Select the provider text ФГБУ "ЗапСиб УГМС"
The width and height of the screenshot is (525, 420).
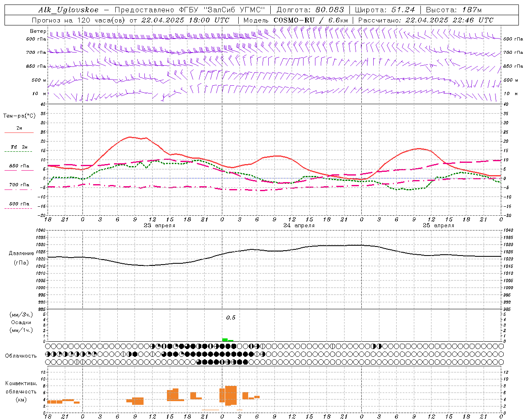click(x=222, y=10)
